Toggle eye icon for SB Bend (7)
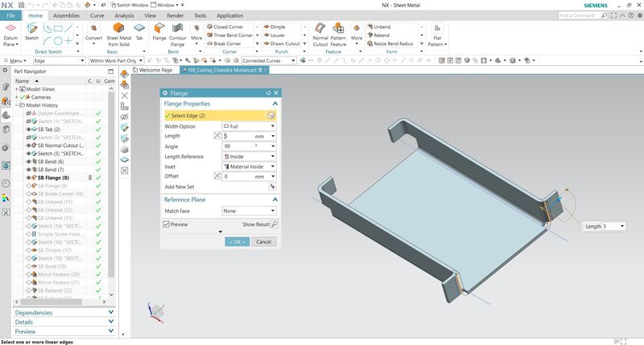 [28, 170]
